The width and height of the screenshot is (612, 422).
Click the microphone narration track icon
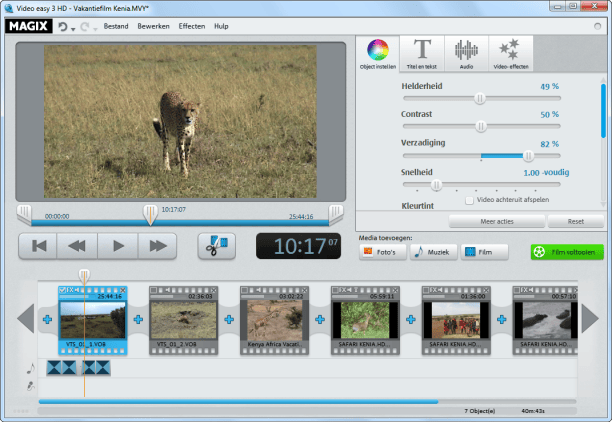point(30,386)
